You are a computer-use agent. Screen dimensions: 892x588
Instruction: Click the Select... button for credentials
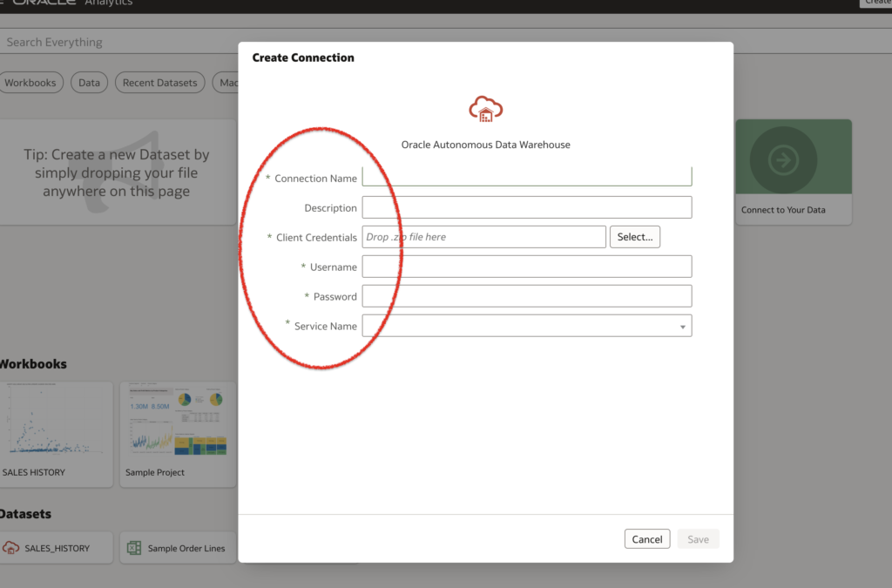click(635, 237)
